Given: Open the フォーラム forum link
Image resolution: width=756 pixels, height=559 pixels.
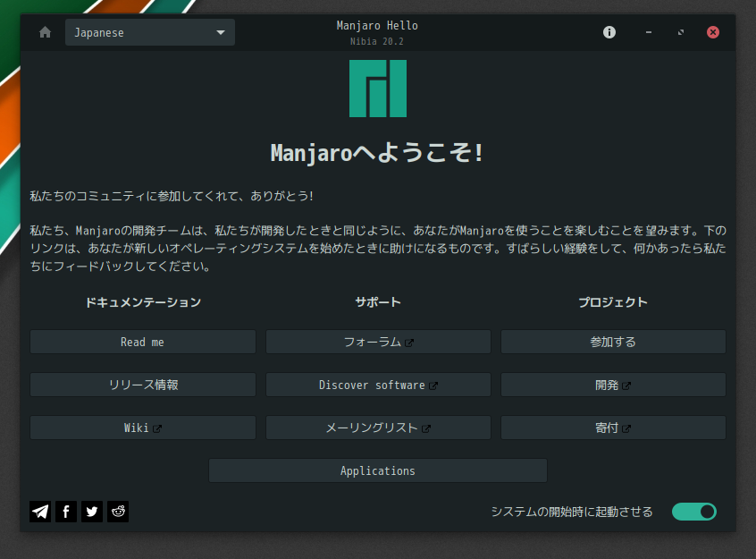Looking at the screenshot, I should pos(378,342).
